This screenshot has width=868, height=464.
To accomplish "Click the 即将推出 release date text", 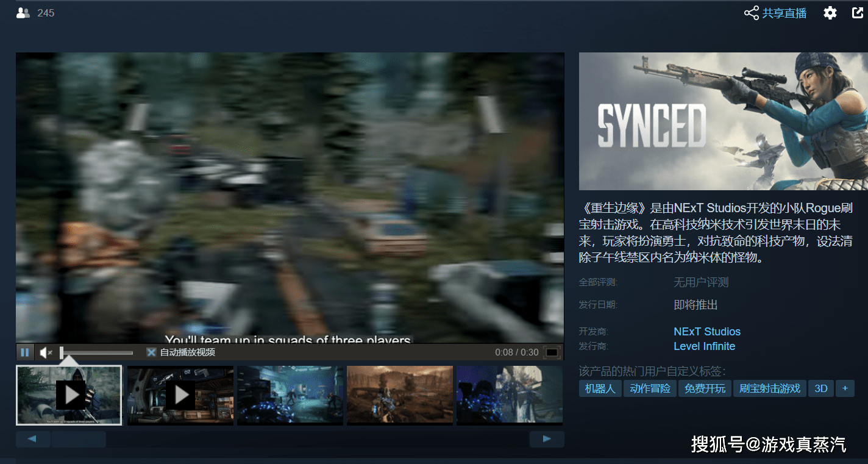I will [695, 305].
